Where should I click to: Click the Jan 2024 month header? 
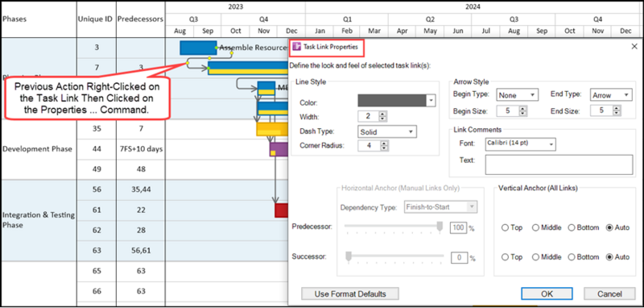point(319,31)
